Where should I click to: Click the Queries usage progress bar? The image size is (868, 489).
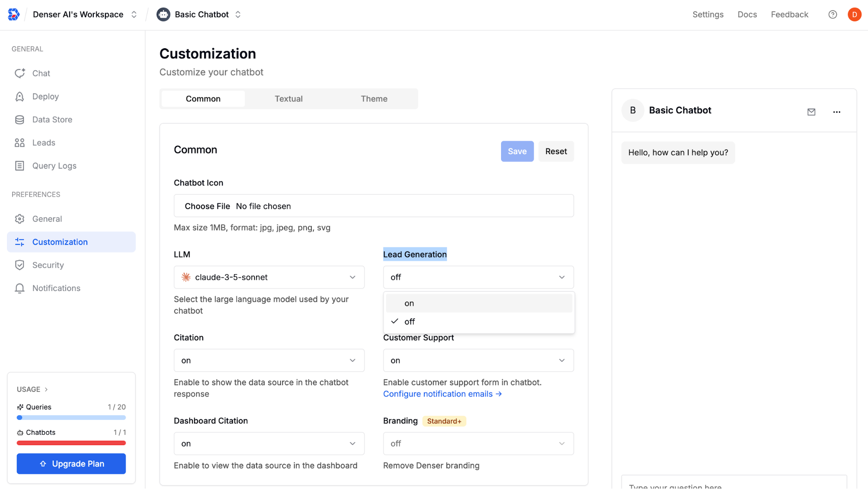(x=71, y=417)
